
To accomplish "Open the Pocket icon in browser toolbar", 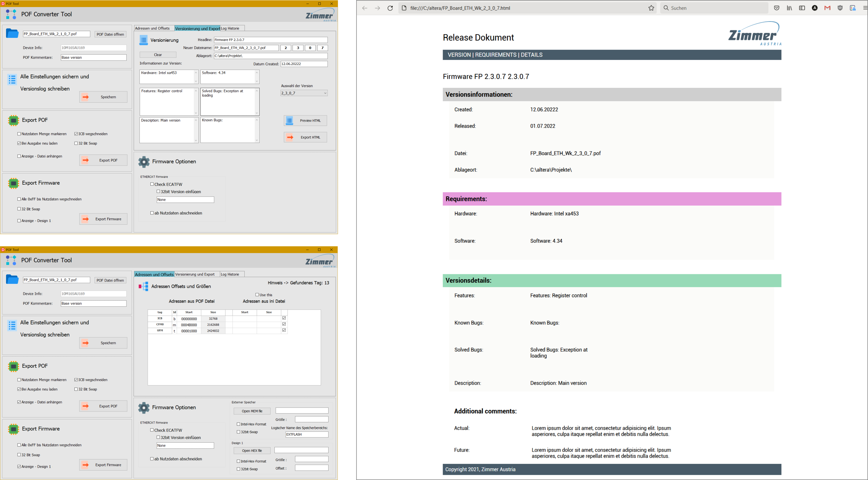I will pos(776,8).
